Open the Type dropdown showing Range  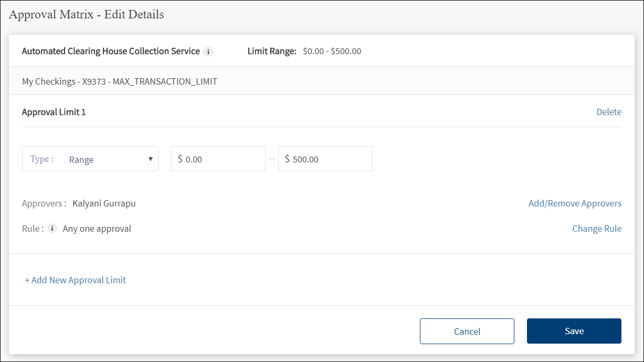[x=90, y=159]
